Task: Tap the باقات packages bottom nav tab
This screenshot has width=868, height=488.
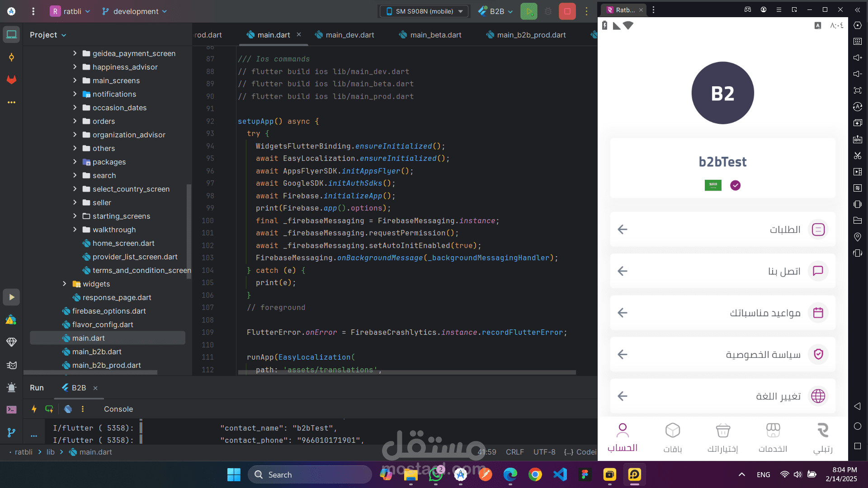Action: [x=672, y=437]
